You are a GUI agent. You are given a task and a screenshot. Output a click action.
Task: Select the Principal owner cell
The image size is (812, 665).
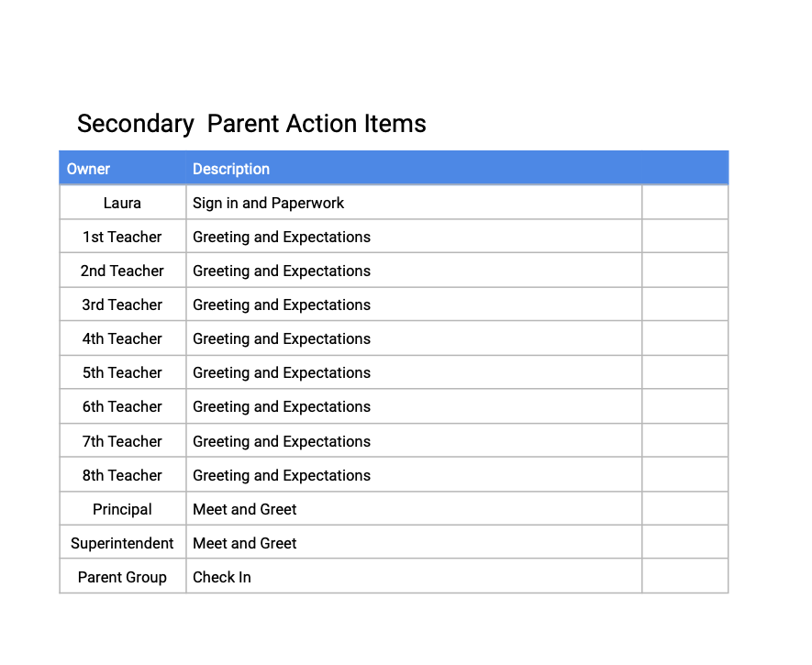tap(122, 509)
